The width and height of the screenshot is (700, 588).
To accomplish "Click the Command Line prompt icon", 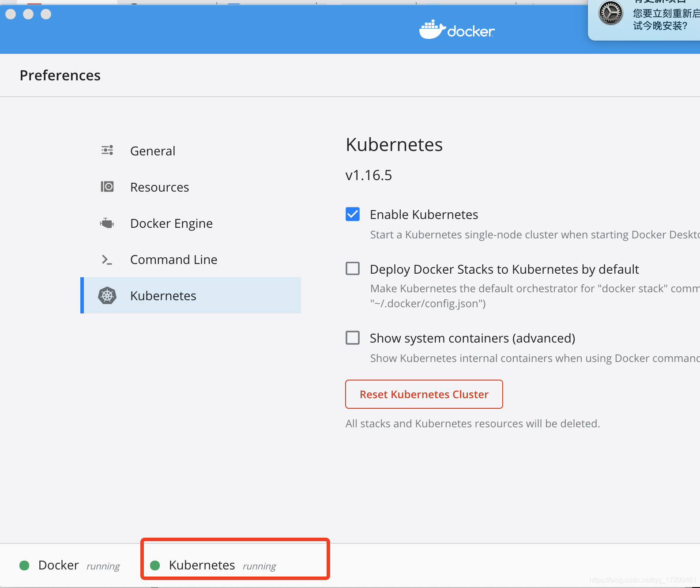I will [x=107, y=260].
